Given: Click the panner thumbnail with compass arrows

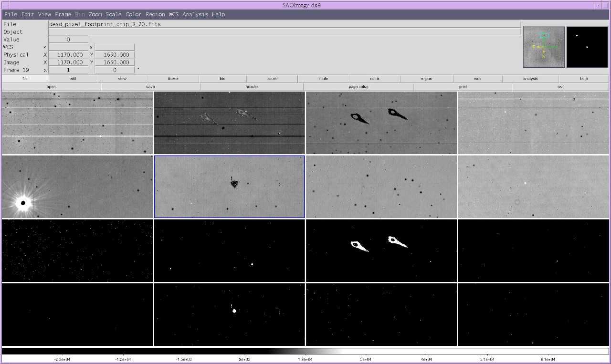Looking at the screenshot, I should pos(544,46).
